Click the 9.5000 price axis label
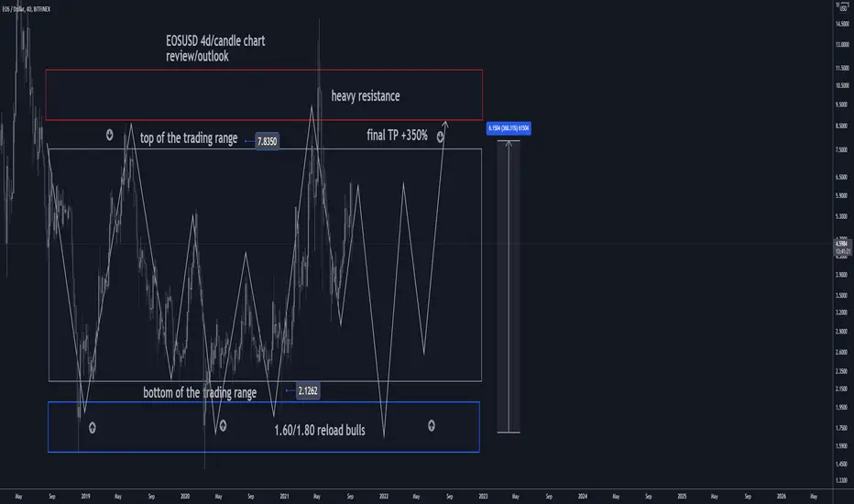Viewport: 854px width, 504px height. [842, 104]
